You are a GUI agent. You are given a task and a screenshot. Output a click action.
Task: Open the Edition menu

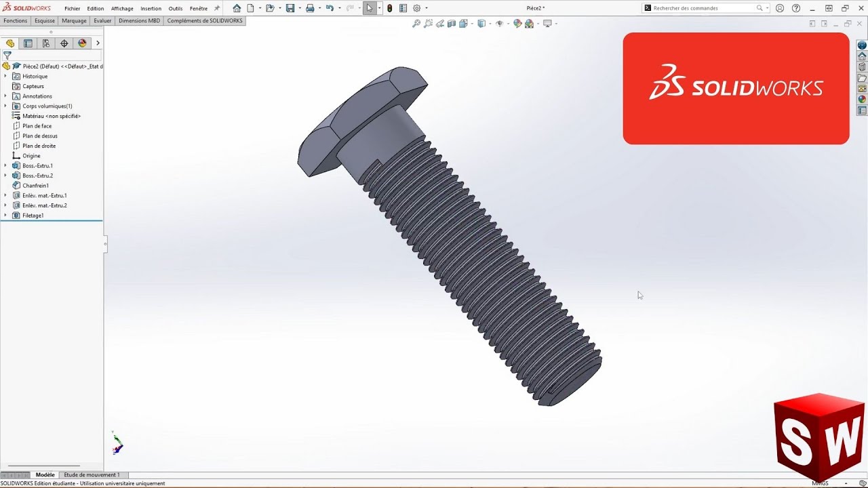click(x=96, y=9)
